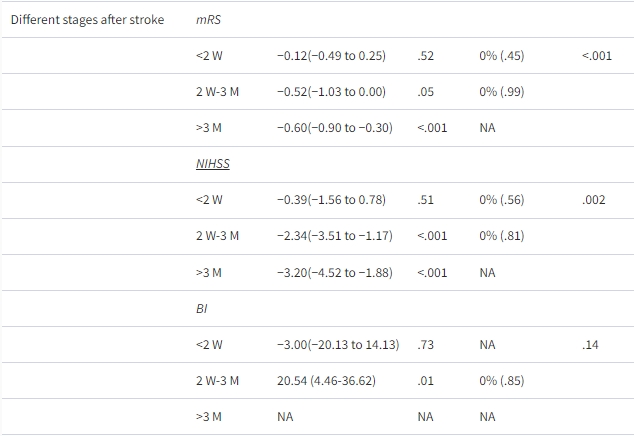Click the −3.20(−4.52 to −1.88) value
The height and width of the screenshot is (436, 634).
point(334,272)
